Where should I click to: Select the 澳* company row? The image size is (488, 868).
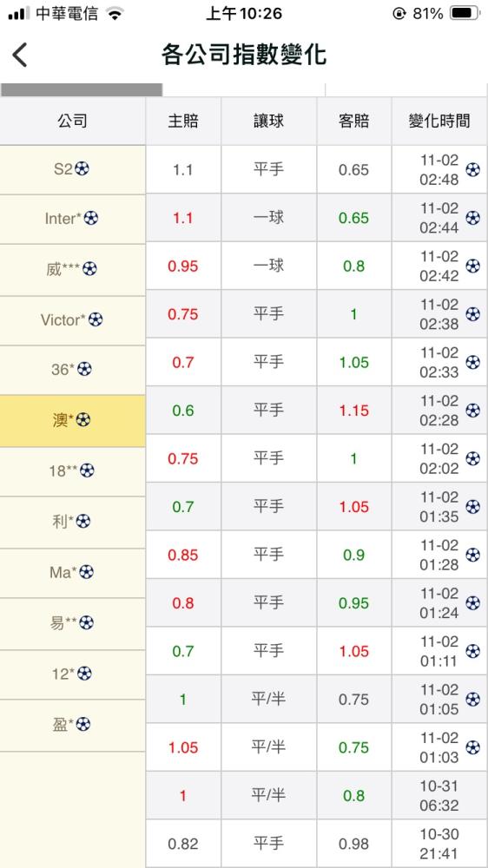click(x=73, y=421)
